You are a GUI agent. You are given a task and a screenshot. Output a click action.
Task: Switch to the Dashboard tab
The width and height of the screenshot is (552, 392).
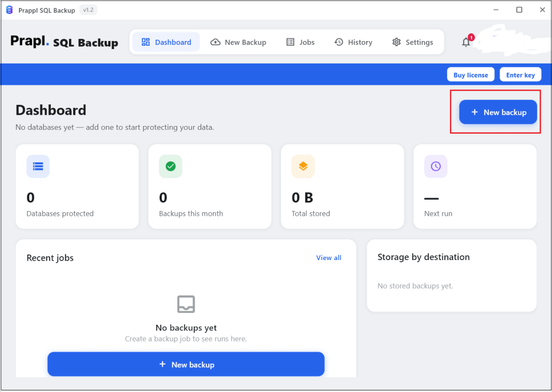pyautogui.click(x=166, y=42)
